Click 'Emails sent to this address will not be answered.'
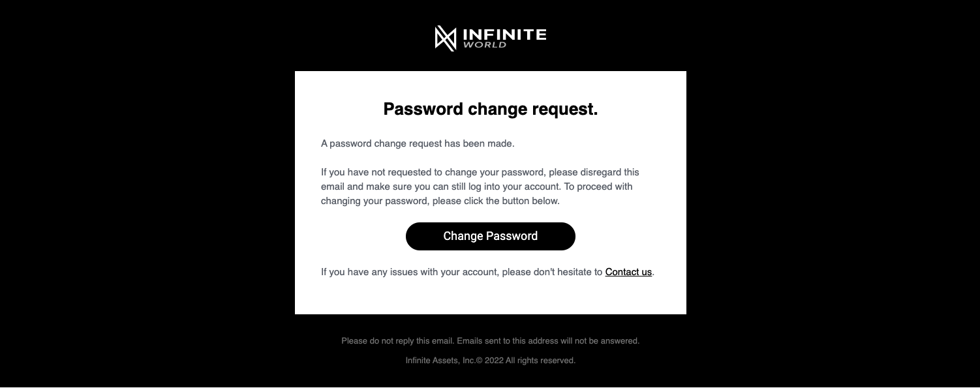Screen dimensions: 980x388 [x=548, y=341]
